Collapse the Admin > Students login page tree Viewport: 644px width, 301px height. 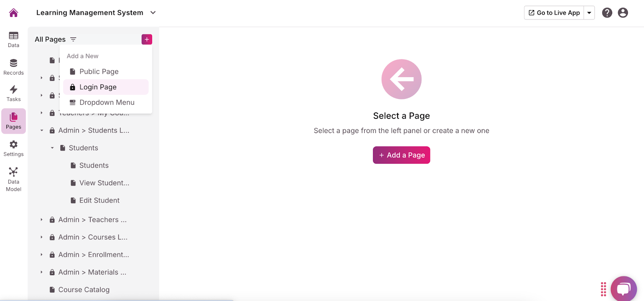coord(41,131)
